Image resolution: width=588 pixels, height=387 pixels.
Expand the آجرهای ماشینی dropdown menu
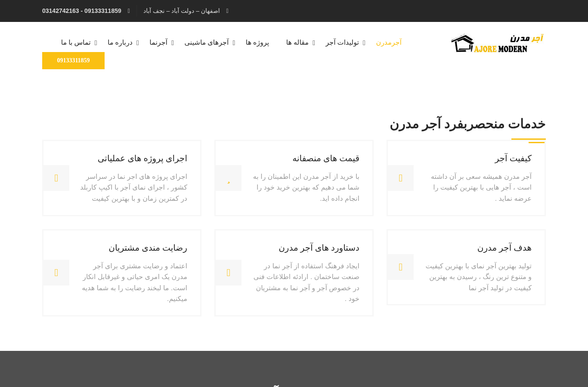pos(210,43)
